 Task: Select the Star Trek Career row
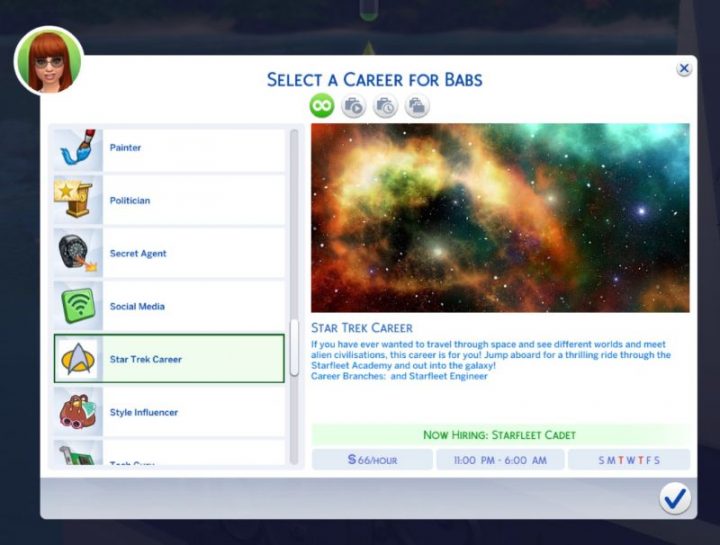pyautogui.click(x=169, y=359)
